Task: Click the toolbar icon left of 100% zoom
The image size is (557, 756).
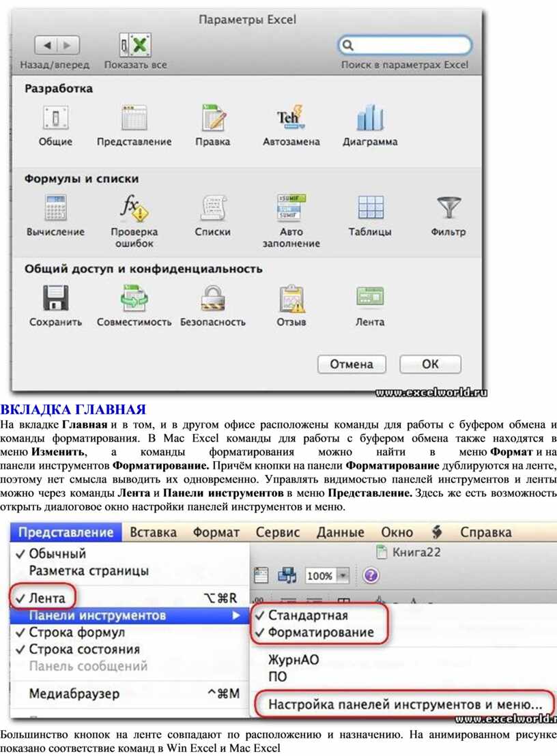Action: pos(287,576)
